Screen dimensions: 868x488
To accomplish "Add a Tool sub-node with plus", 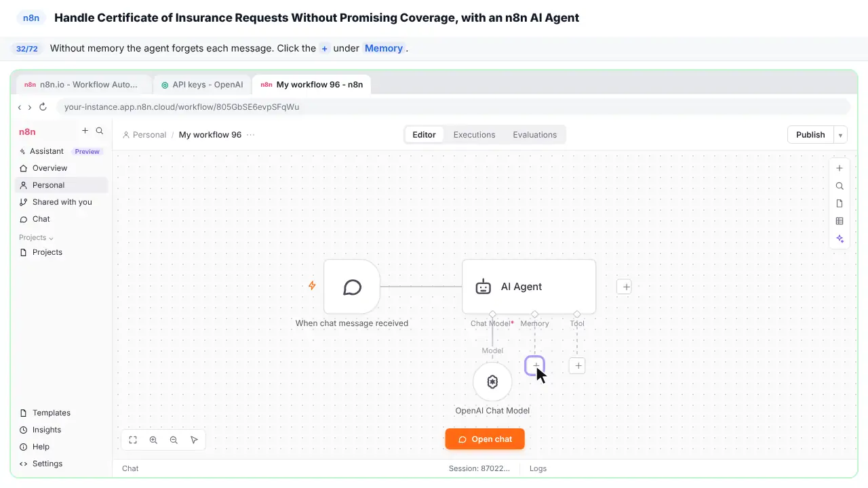I will click(x=578, y=366).
